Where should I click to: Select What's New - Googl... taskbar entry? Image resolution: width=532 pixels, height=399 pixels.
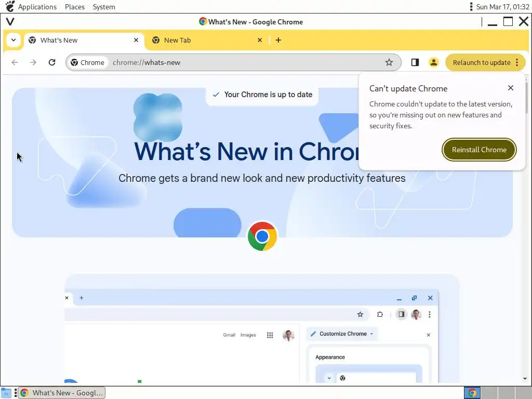(61, 393)
